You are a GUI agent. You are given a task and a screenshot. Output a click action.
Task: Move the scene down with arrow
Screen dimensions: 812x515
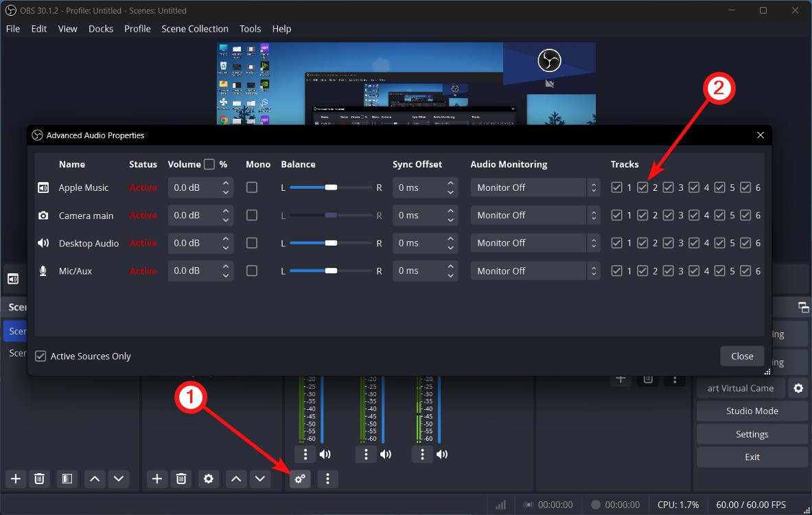tap(119, 479)
